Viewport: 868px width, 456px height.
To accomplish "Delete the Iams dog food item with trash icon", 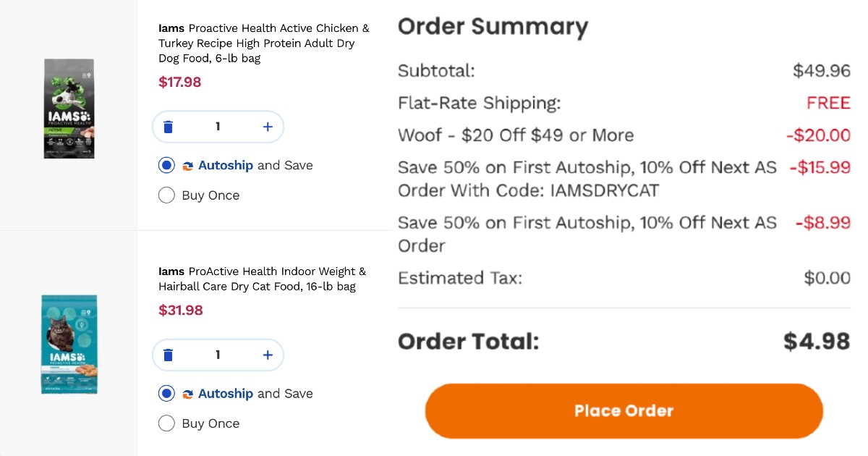I will pos(169,127).
